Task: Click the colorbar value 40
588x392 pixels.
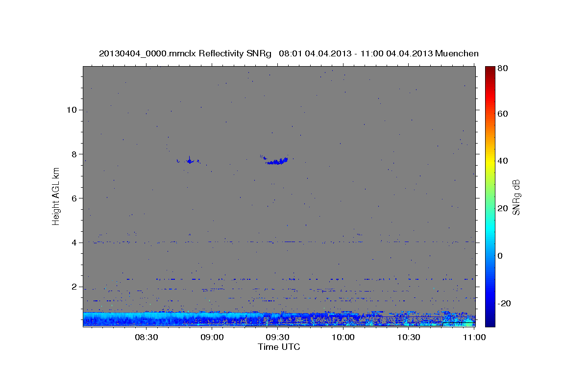Action: (503, 161)
